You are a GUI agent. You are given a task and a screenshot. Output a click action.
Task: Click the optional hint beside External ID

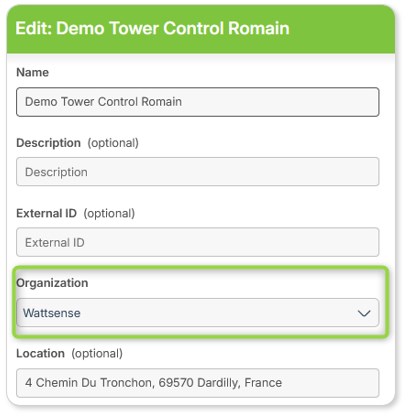pyautogui.click(x=109, y=213)
